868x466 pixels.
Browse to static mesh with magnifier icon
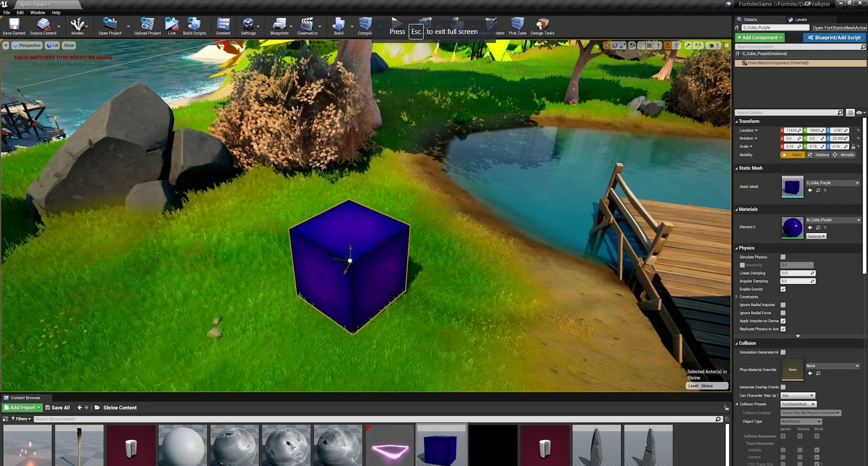pyautogui.click(x=818, y=190)
